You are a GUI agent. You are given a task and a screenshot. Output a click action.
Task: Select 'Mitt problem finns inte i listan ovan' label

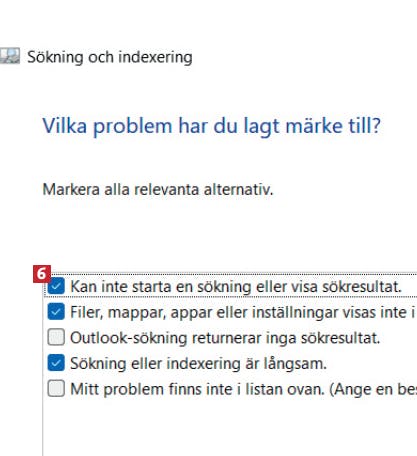[x=197, y=389]
